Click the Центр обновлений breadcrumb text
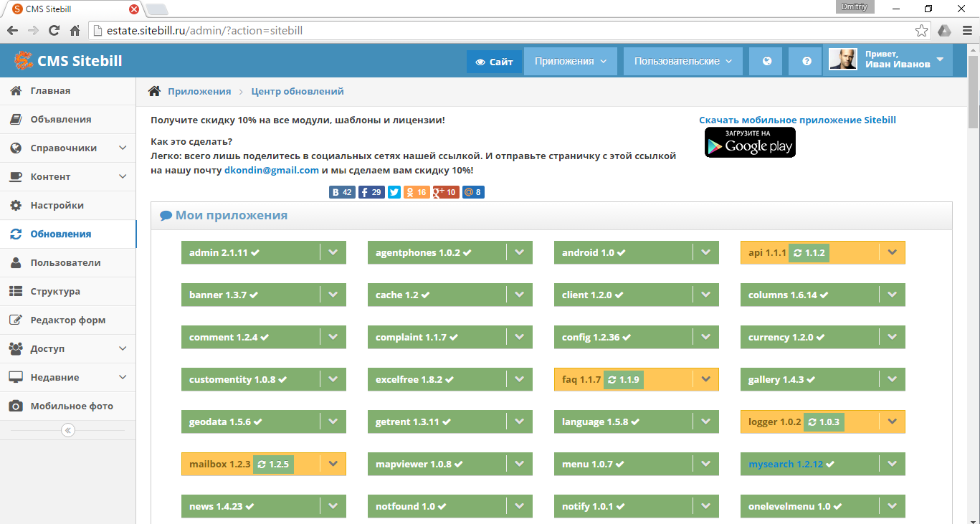 [x=298, y=92]
